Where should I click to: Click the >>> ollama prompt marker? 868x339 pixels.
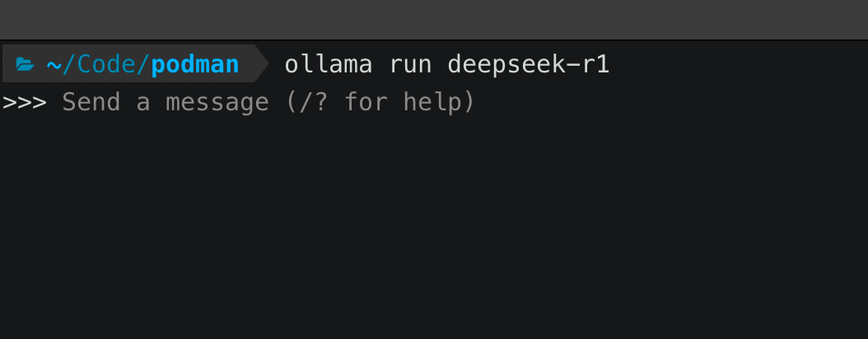click(25, 103)
